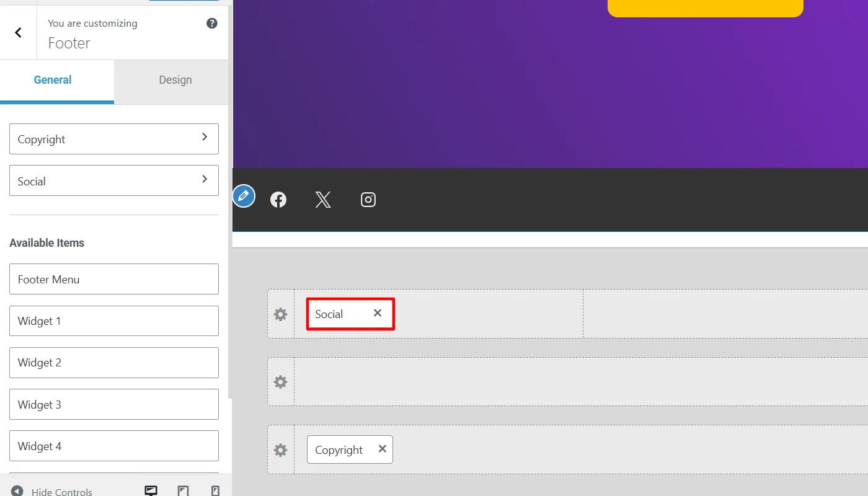The width and height of the screenshot is (868, 496).
Task: Open settings gear for the Social row
Action: click(281, 314)
